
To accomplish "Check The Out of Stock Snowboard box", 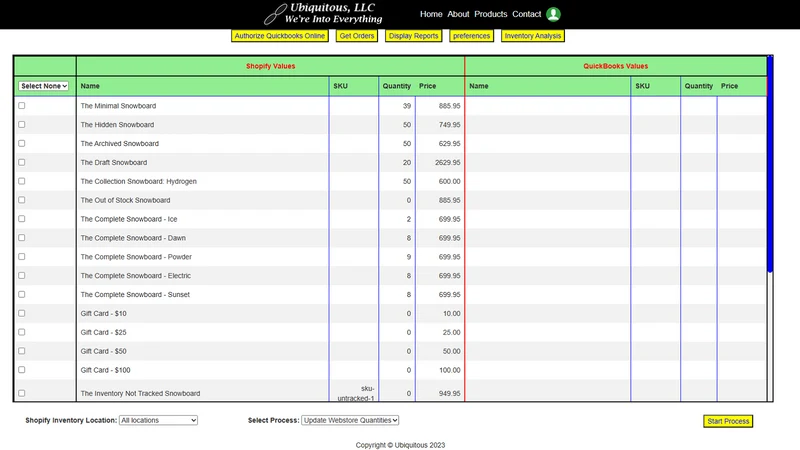I will [x=21, y=200].
